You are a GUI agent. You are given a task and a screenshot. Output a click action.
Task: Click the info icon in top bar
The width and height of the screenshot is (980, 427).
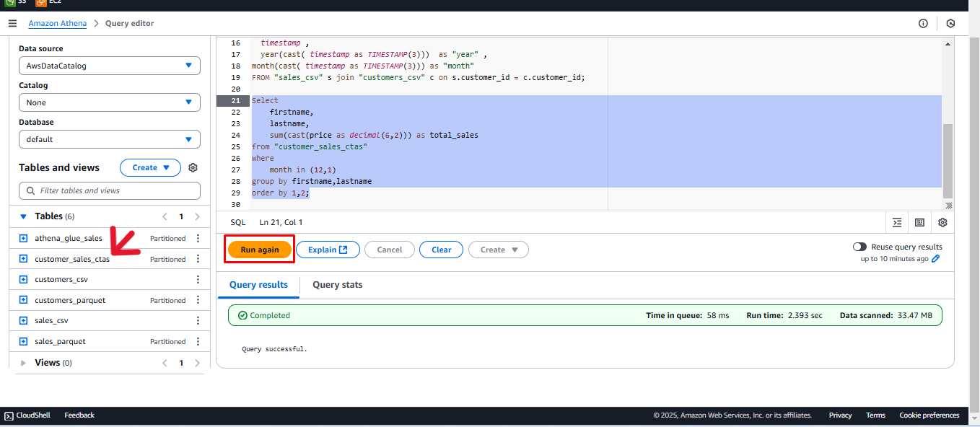click(923, 23)
